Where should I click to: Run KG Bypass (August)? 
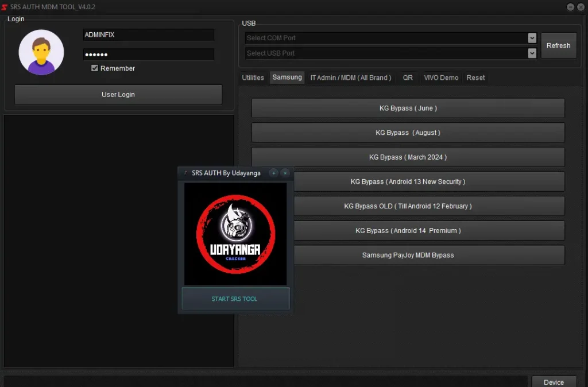point(408,133)
